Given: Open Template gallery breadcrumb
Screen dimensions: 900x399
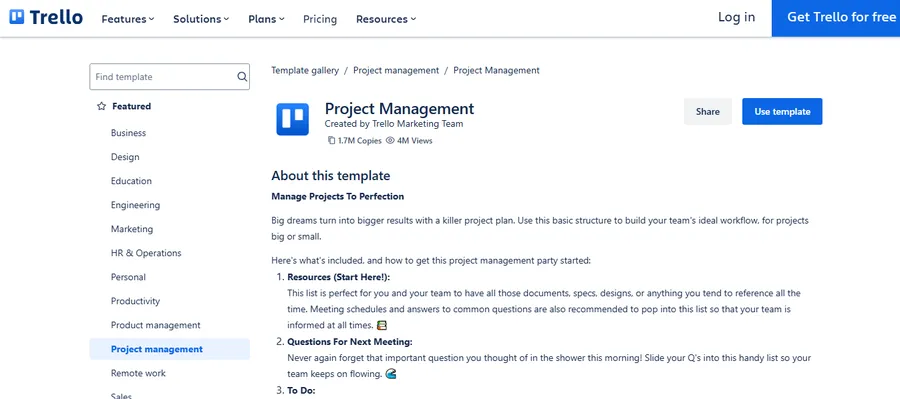Looking at the screenshot, I should click(305, 71).
